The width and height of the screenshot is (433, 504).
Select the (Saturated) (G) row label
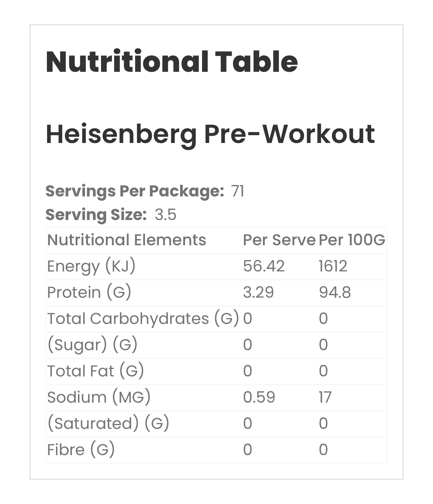pos(108,424)
